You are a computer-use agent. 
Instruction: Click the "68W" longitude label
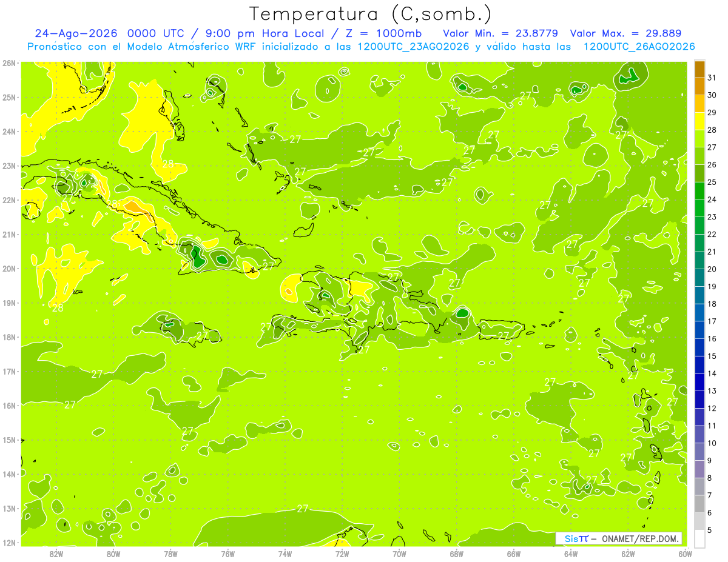coord(456,554)
